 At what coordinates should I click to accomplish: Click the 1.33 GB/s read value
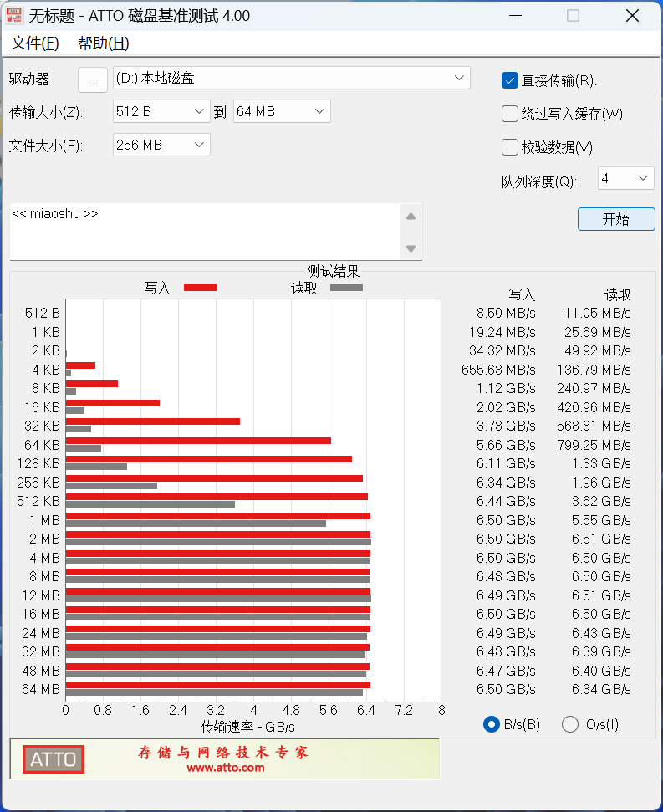click(601, 463)
